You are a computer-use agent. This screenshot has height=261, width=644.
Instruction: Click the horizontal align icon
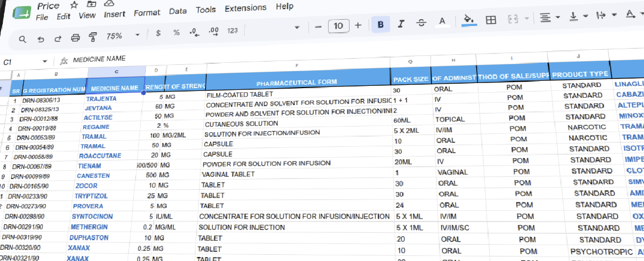545,18
